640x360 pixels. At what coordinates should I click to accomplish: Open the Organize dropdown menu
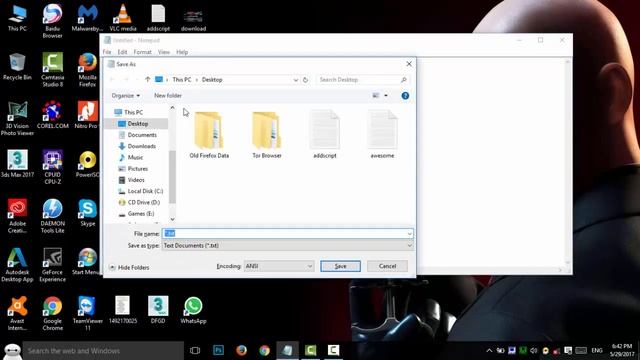125,96
